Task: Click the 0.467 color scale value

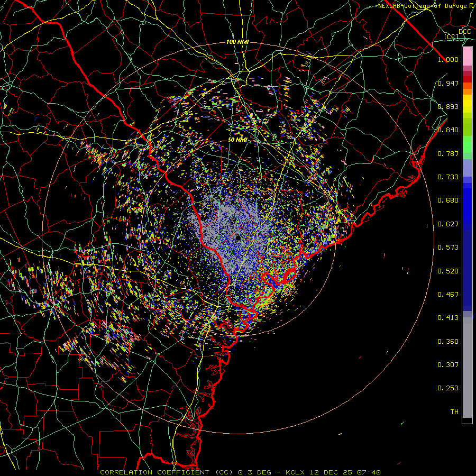Action: 448,295
